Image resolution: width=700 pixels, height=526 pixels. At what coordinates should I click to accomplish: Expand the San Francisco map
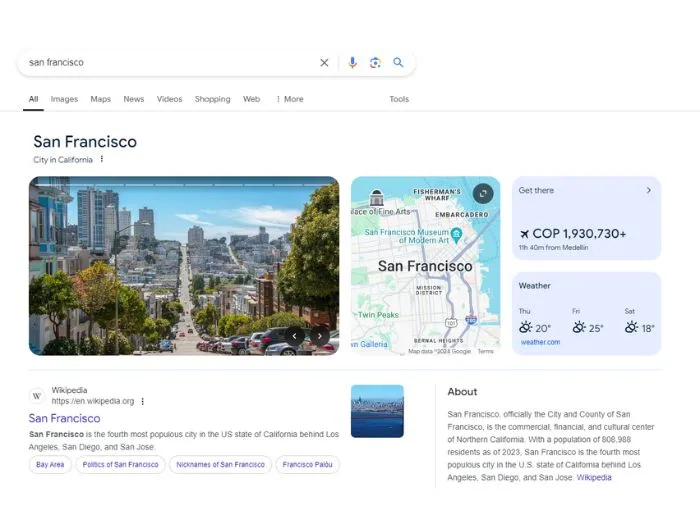[x=483, y=194]
